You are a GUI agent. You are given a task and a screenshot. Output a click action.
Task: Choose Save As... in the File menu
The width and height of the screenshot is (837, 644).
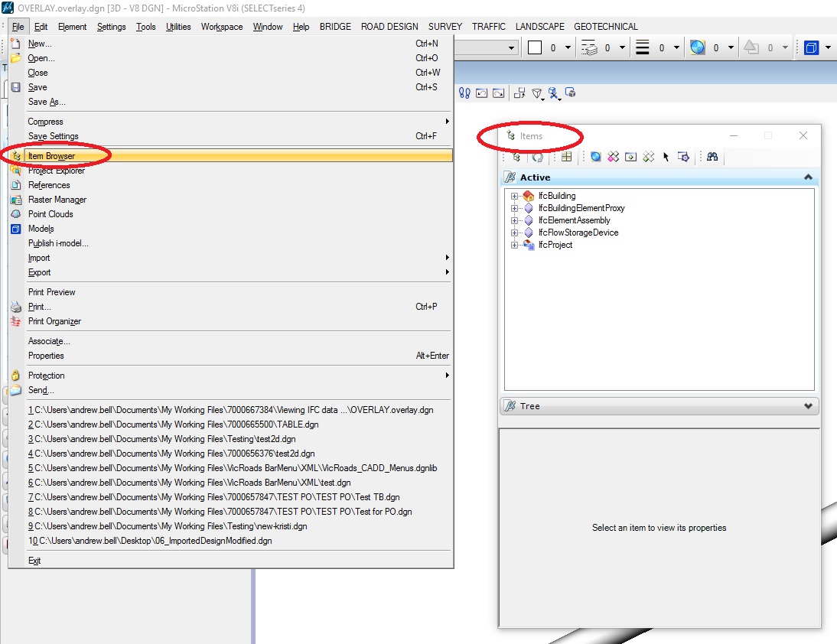tap(230, 102)
